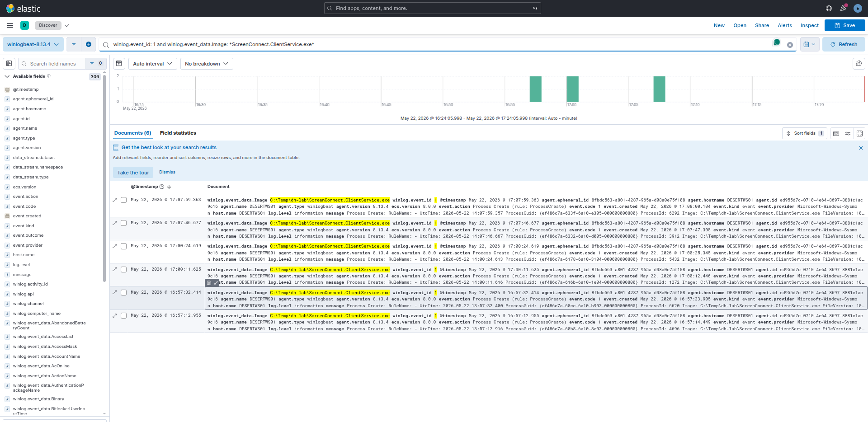Dismiss the tour callout
Viewport: 868px width, 422px height.
pos(167,172)
